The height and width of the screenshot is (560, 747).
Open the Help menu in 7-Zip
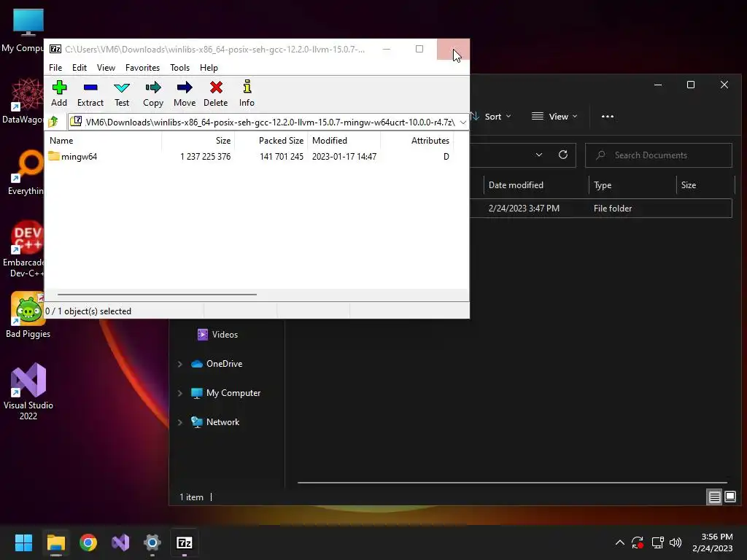click(x=209, y=68)
